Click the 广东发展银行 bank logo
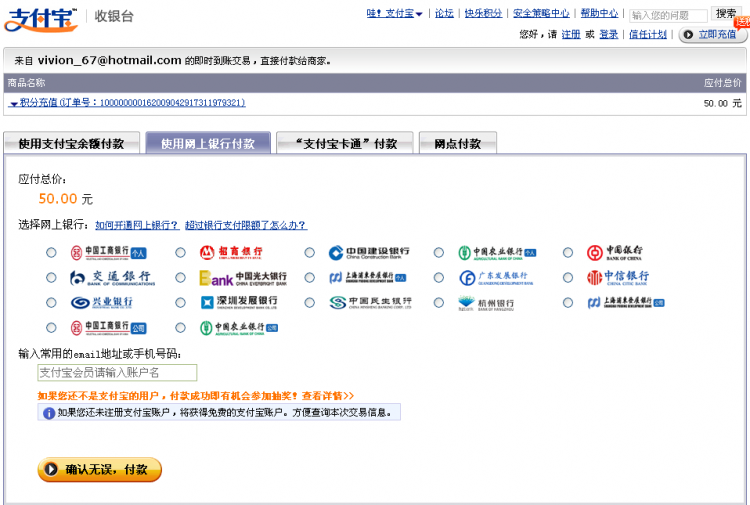 [x=496, y=277]
